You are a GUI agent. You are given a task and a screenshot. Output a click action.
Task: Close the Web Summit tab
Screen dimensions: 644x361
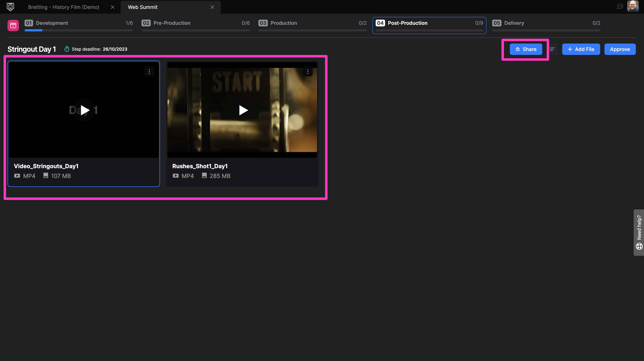point(212,7)
